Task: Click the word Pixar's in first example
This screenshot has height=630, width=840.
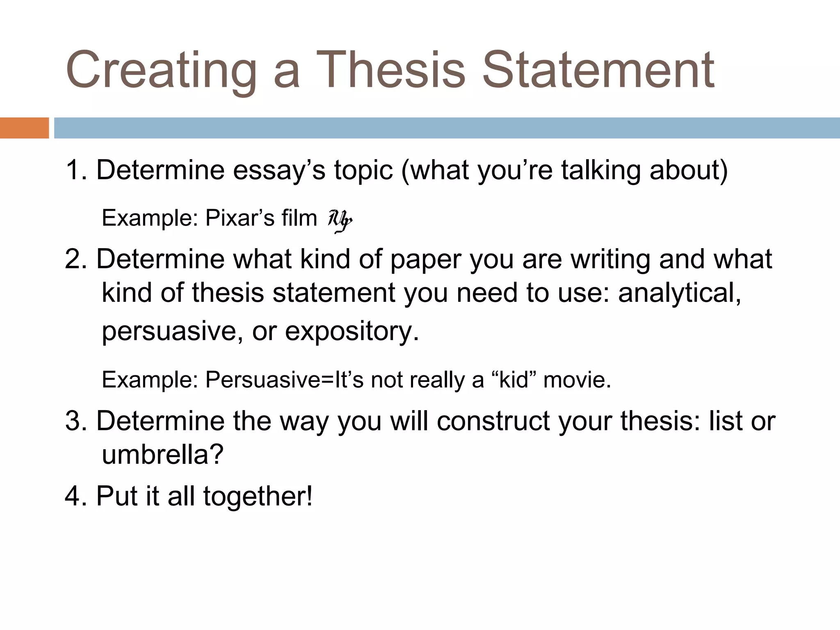Action: pyautogui.click(x=240, y=217)
